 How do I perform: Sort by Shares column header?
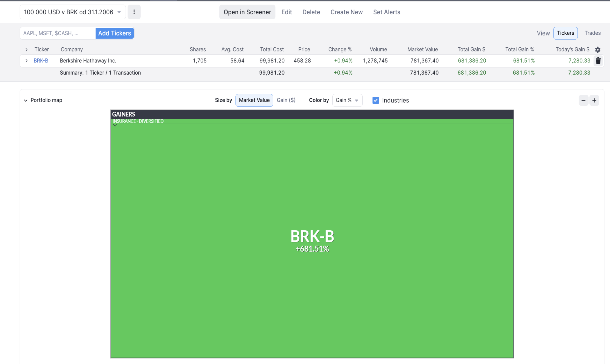pyautogui.click(x=198, y=49)
